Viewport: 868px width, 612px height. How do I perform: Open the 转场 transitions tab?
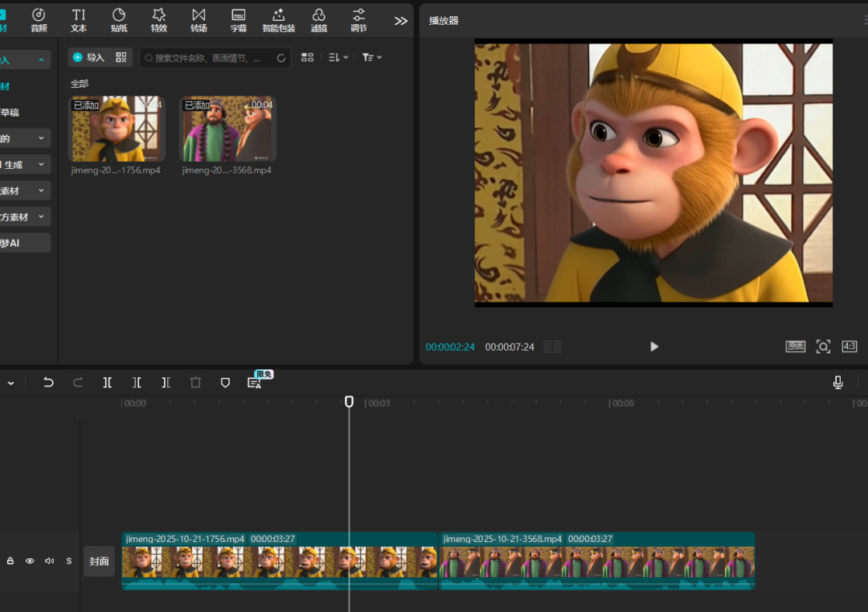point(199,20)
